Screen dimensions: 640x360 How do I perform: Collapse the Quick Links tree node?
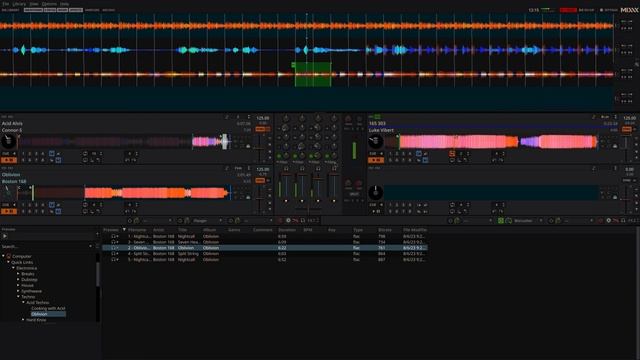(x=8, y=262)
